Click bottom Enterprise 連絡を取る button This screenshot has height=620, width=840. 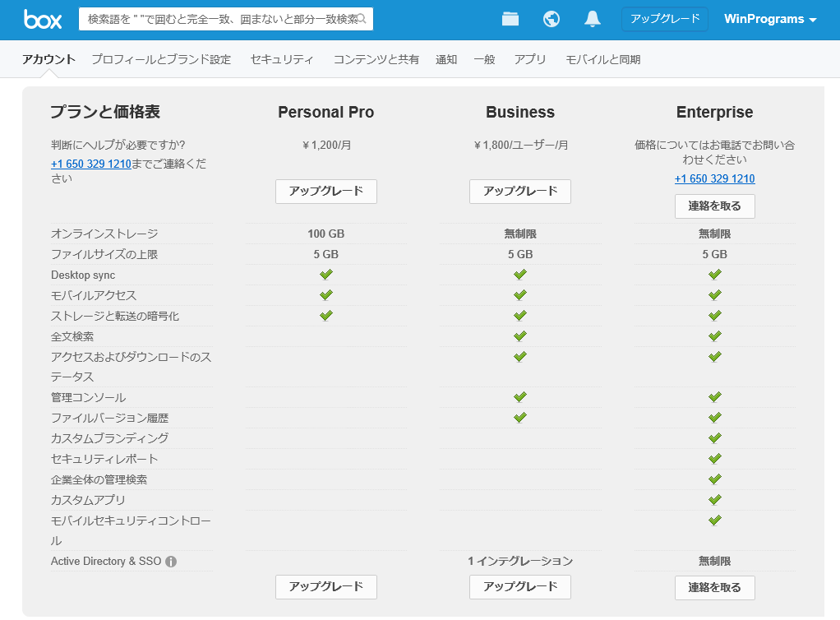(714, 588)
